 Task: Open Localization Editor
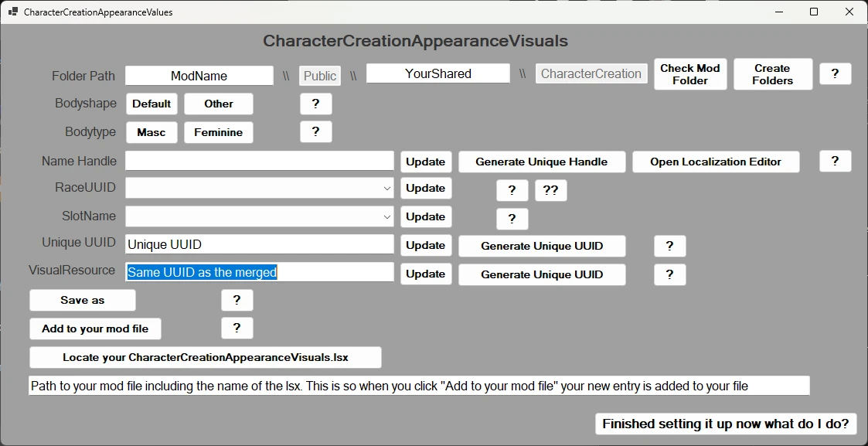[x=715, y=162]
